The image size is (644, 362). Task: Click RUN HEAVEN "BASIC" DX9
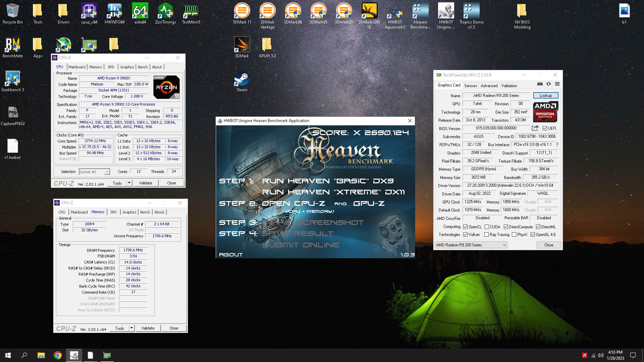tap(328, 181)
